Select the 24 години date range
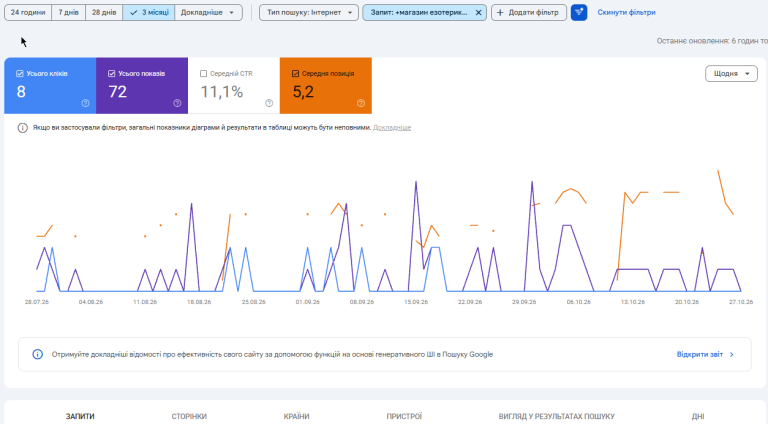The image size is (768, 424). (28, 12)
